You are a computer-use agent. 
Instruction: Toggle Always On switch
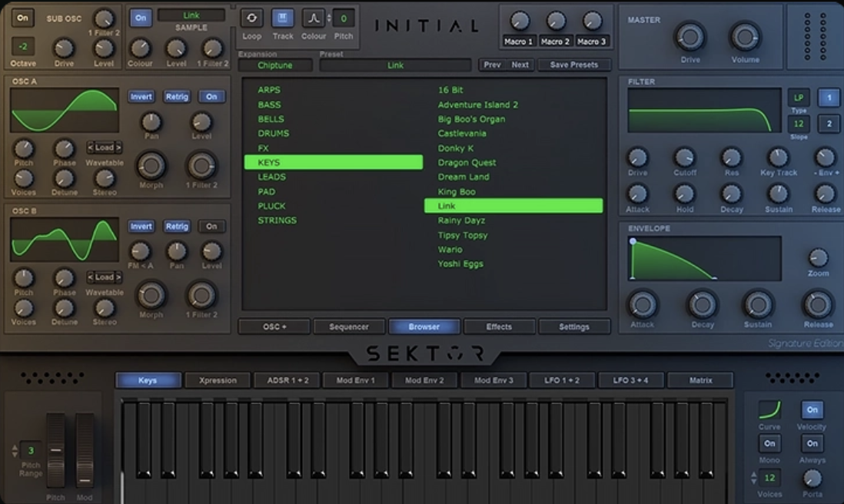click(812, 444)
